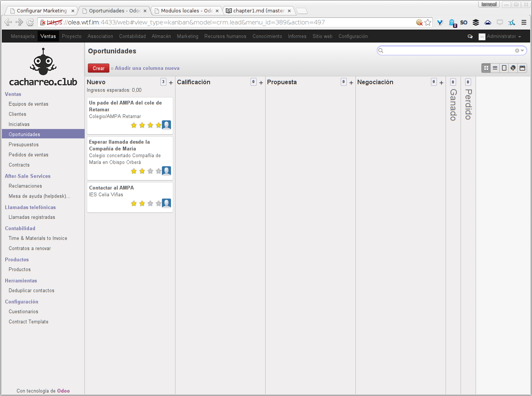Set four-star priority on Contactar al AMPA
Screen dimensions: 532x396
pyautogui.click(x=159, y=203)
